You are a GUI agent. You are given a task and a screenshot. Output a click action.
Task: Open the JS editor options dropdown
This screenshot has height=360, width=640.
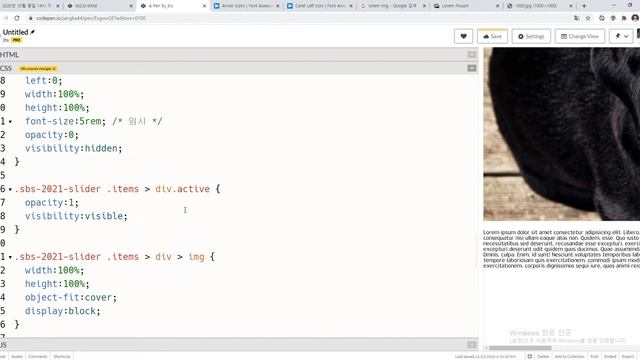(x=472, y=345)
